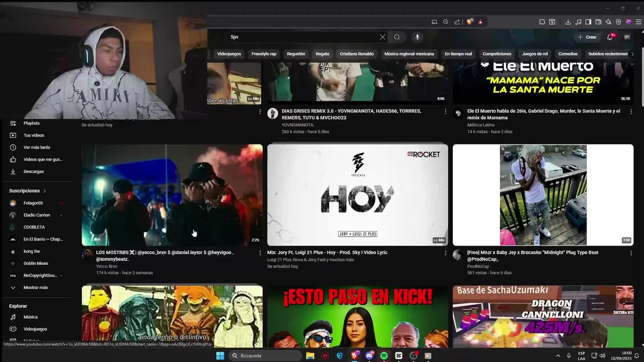Image resolution: width=644 pixels, height=362 pixels.
Task: Clear the YouTube search box with the X
Action: click(382, 37)
